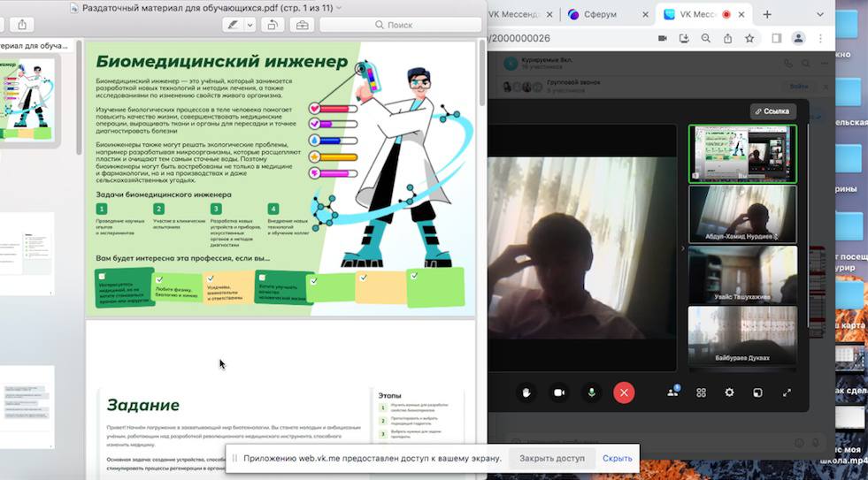Open call settings gear icon
Viewport: 868px width, 480px height.
pos(729,392)
